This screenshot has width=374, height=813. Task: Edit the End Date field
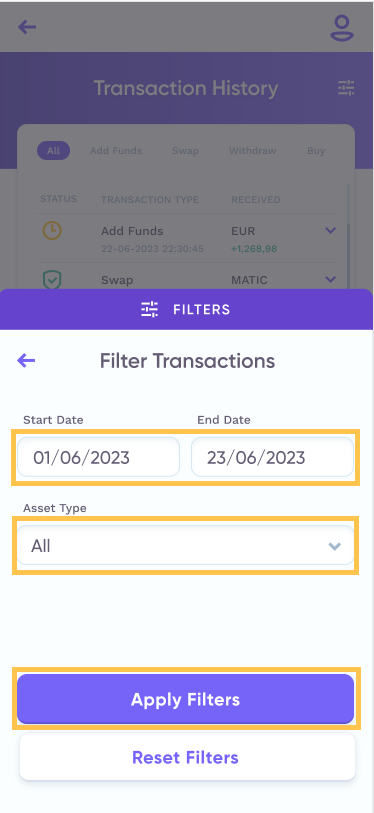pyautogui.click(x=272, y=457)
